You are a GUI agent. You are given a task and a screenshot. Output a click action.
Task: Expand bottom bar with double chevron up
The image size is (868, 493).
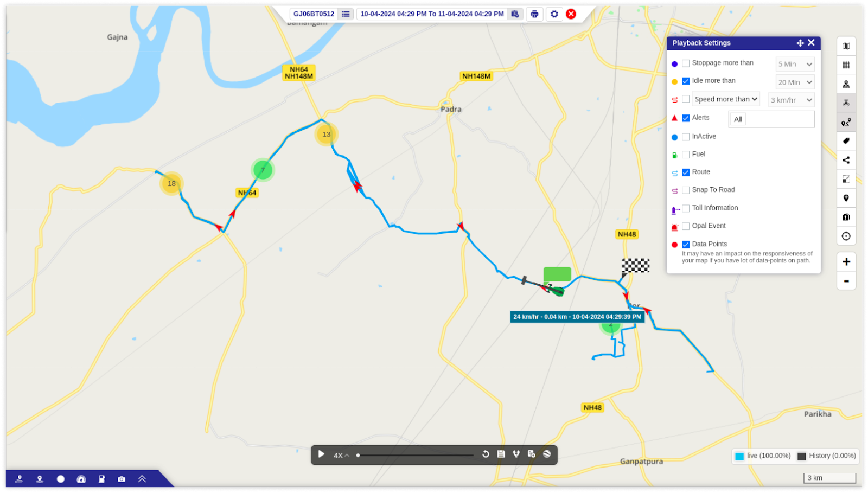coord(142,479)
